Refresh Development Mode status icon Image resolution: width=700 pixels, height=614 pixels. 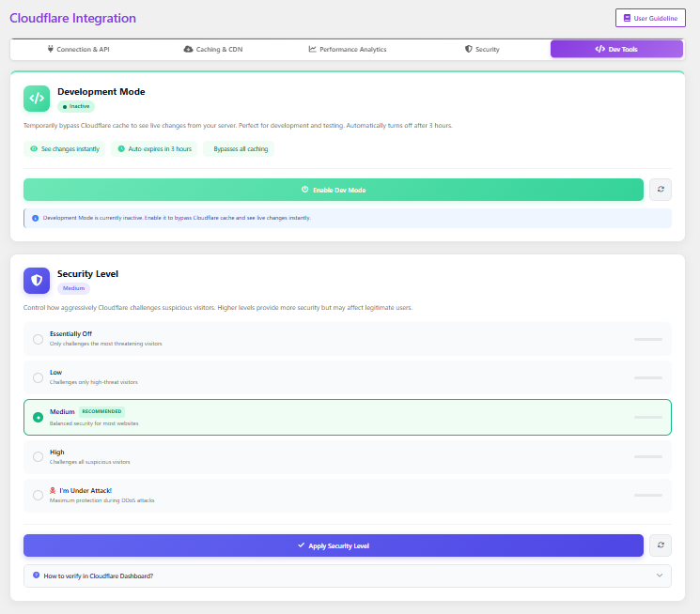661,190
